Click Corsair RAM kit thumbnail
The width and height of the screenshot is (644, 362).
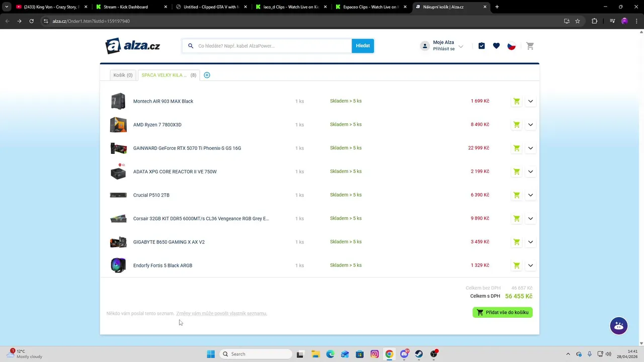pos(118,219)
